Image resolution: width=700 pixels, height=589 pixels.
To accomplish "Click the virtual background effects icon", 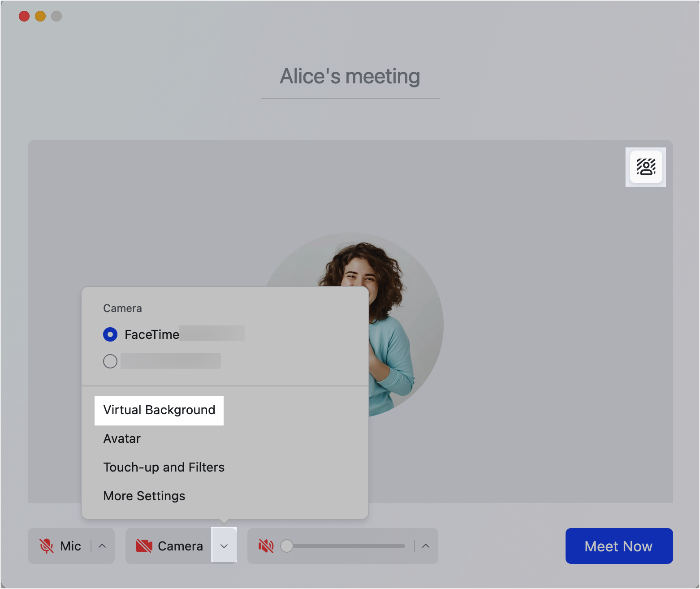I will tap(646, 167).
